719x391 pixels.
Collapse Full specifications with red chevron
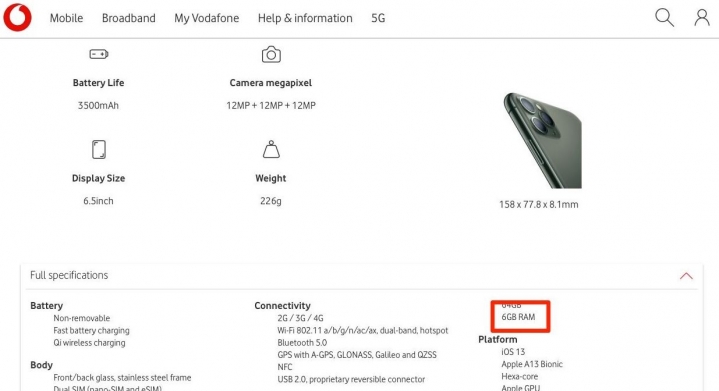coord(686,276)
